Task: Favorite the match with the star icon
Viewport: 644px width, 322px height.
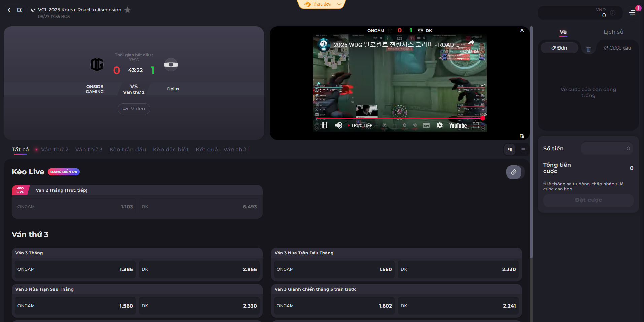Action: [x=128, y=10]
